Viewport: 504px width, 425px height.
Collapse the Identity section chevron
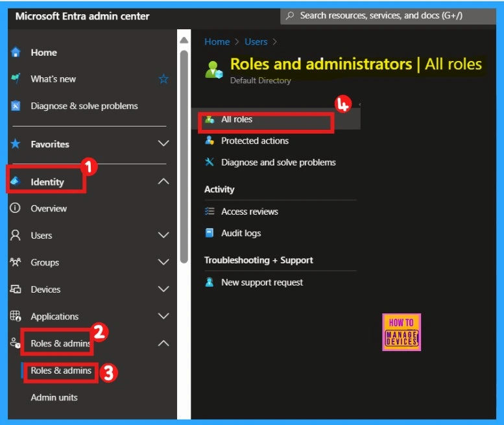tap(163, 181)
